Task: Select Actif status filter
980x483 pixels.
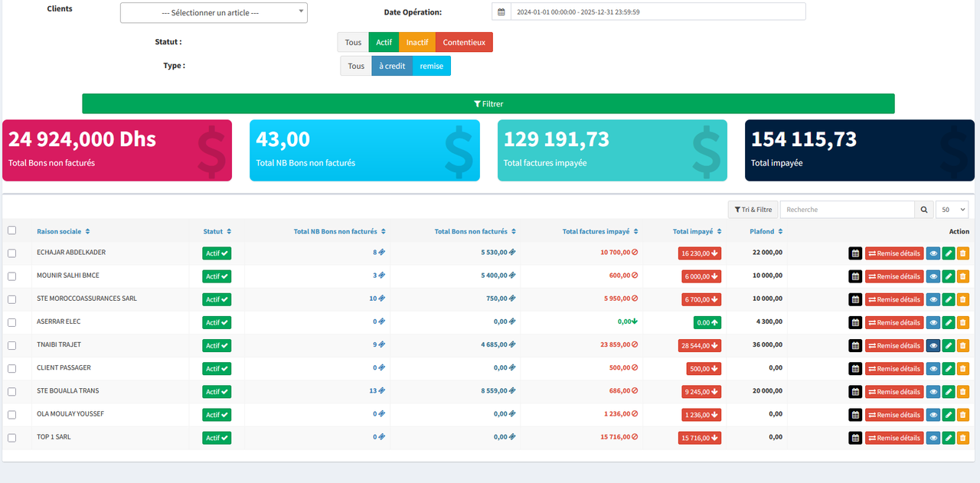Action: 384,42
